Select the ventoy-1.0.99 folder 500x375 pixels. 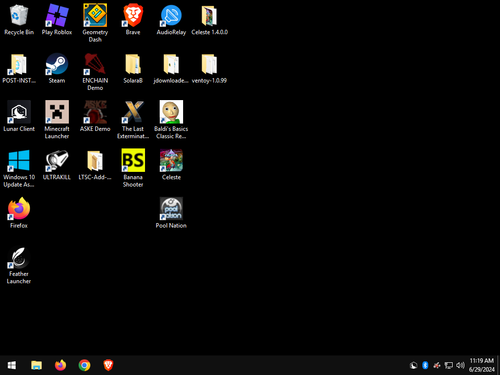209,68
